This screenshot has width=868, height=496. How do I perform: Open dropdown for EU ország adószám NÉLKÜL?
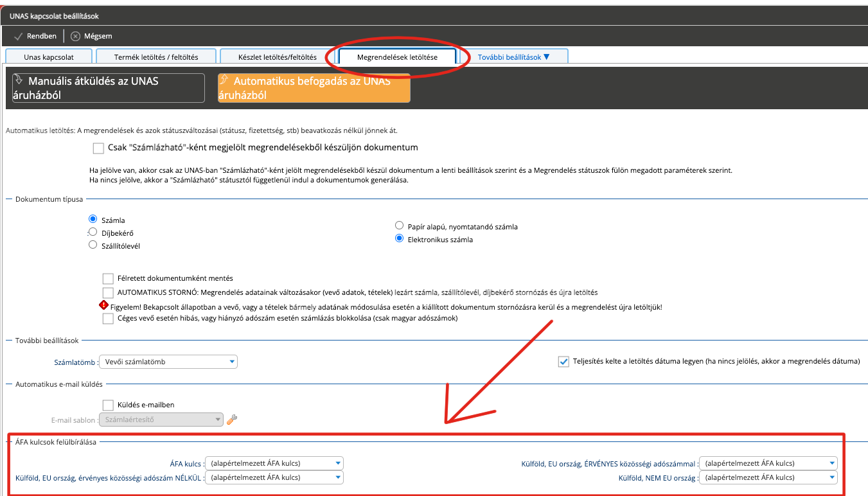pos(275,477)
